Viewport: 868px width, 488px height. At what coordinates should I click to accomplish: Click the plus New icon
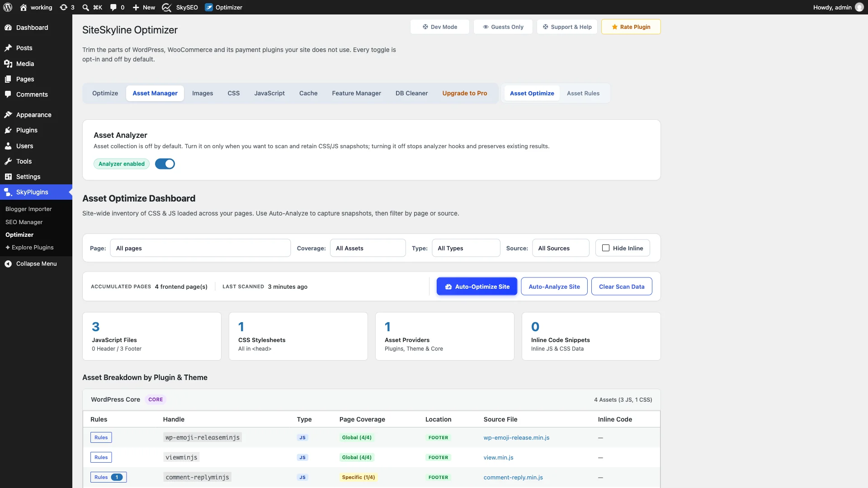point(136,7)
